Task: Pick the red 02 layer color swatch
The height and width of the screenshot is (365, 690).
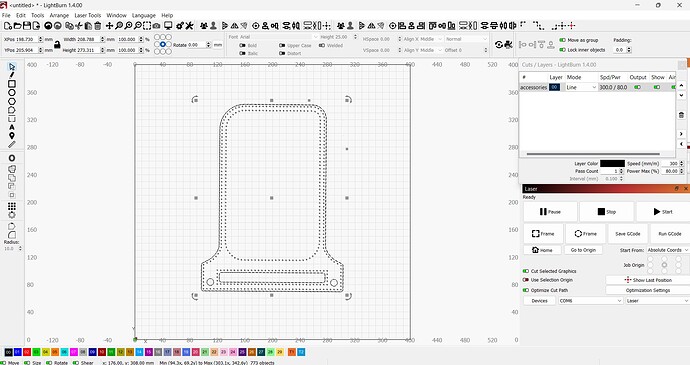Action: point(27,352)
